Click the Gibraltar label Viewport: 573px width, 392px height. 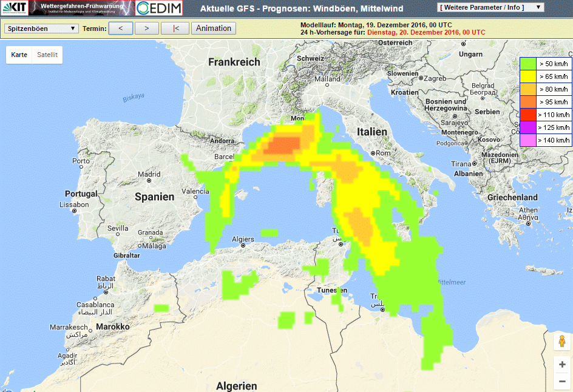[x=126, y=255]
